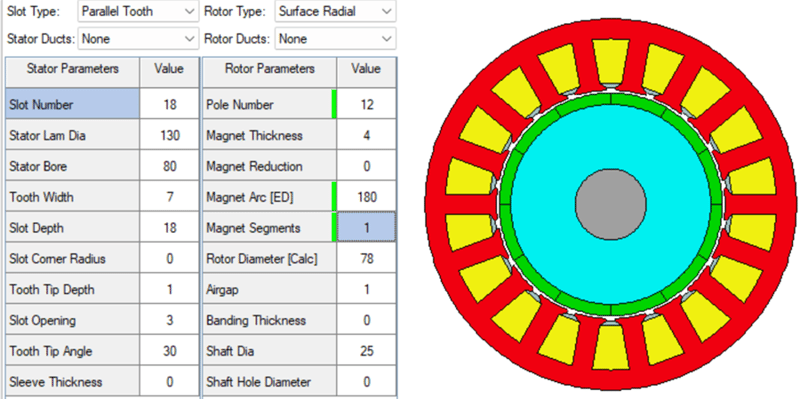Select the Tooth Width value cell
800x399 pixels.
point(169,197)
